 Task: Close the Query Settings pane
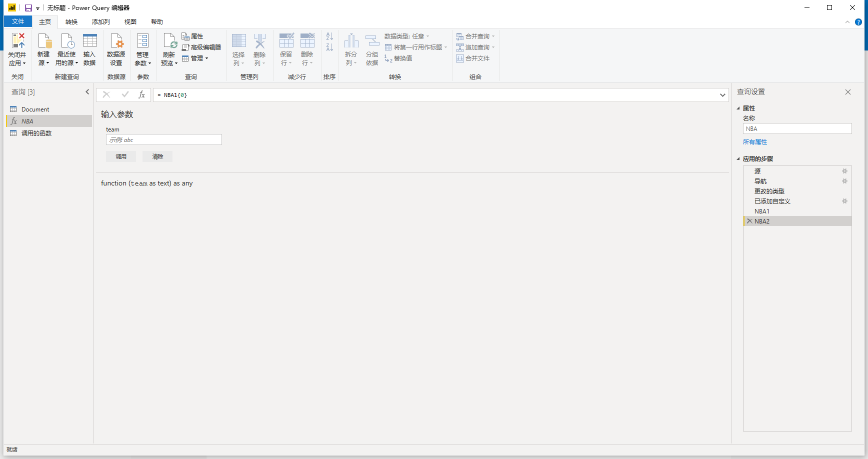click(x=848, y=92)
